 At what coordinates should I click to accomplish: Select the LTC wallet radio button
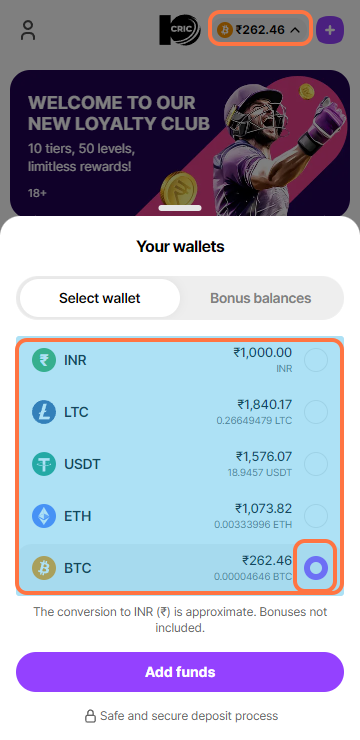click(316, 412)
